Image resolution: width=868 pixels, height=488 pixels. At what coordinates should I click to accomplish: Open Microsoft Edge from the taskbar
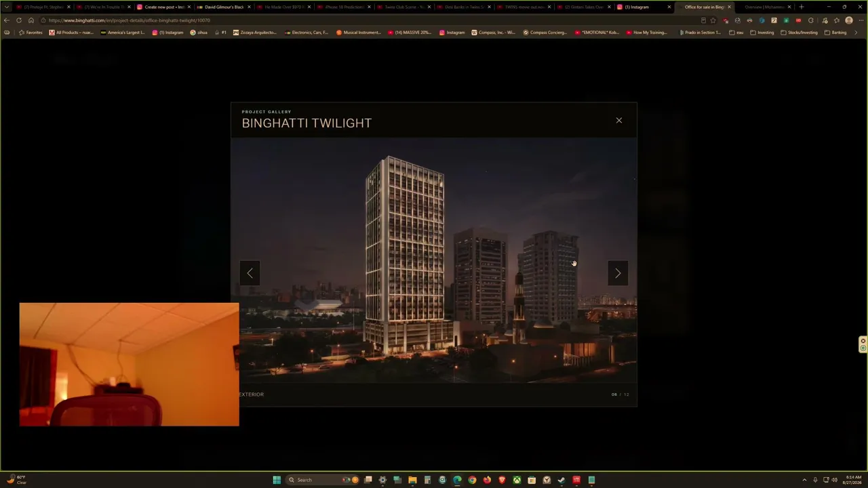457,480
